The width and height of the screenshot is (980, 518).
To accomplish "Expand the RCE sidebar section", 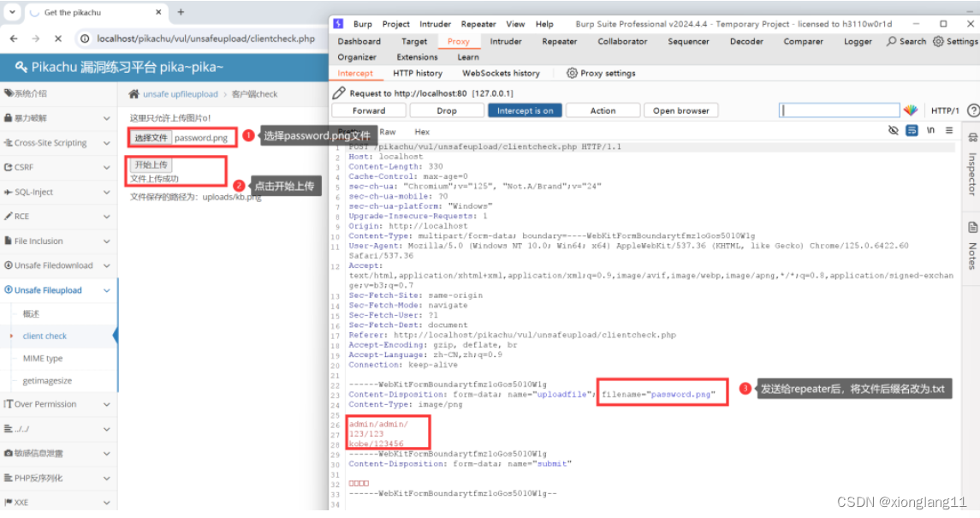I will click(x=58, y=217).
